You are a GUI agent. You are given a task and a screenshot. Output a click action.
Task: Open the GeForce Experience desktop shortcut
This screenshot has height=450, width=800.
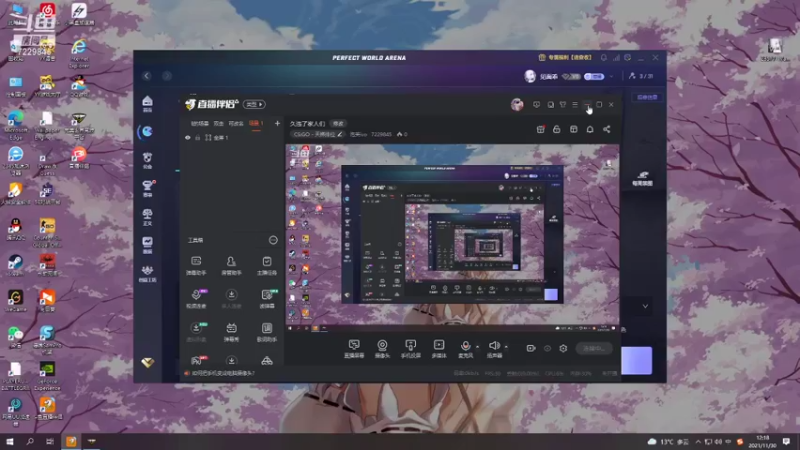pyautogui.click(x=47, y=375)
